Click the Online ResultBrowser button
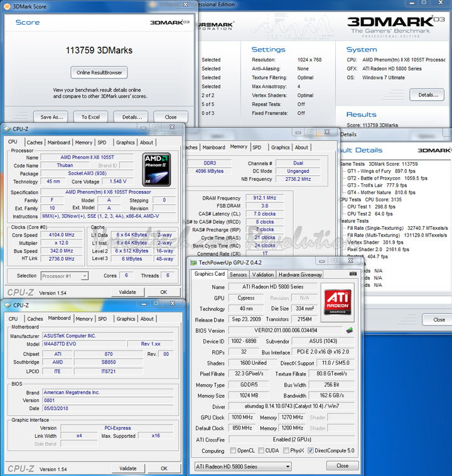Image resolution: width=452 pixels, height=476 pixels. [x=99, y=73]
